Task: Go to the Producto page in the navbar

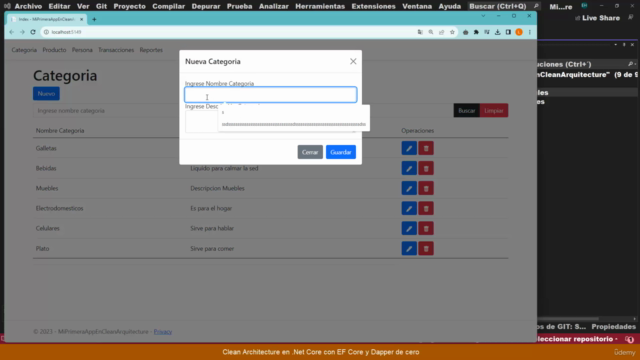Action: [x=54, y=50]
